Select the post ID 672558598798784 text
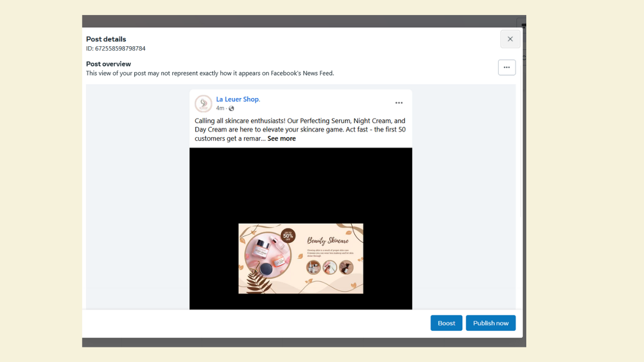 [x=120, y=49]
